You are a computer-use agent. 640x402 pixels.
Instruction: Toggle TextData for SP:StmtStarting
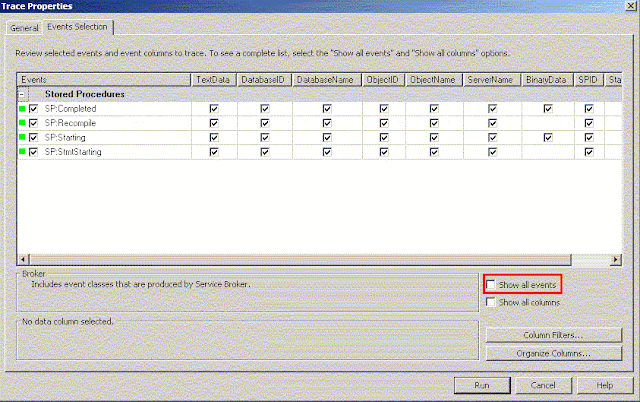tap(214, 152)
